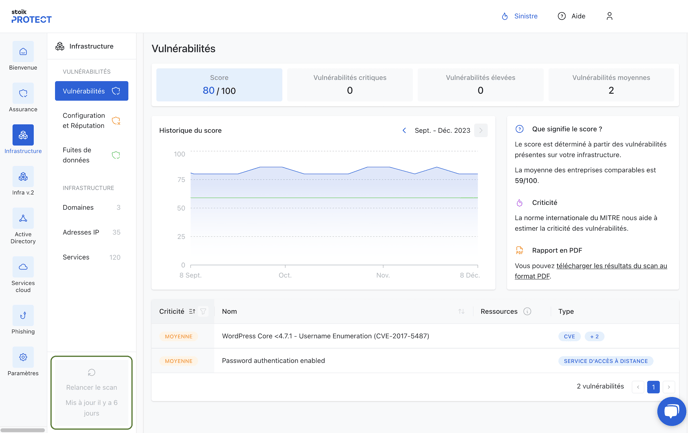Open the Infra v.2 icon
This screenshot has width=688, height=433.
pyautogui.click(x=23, y=177)
